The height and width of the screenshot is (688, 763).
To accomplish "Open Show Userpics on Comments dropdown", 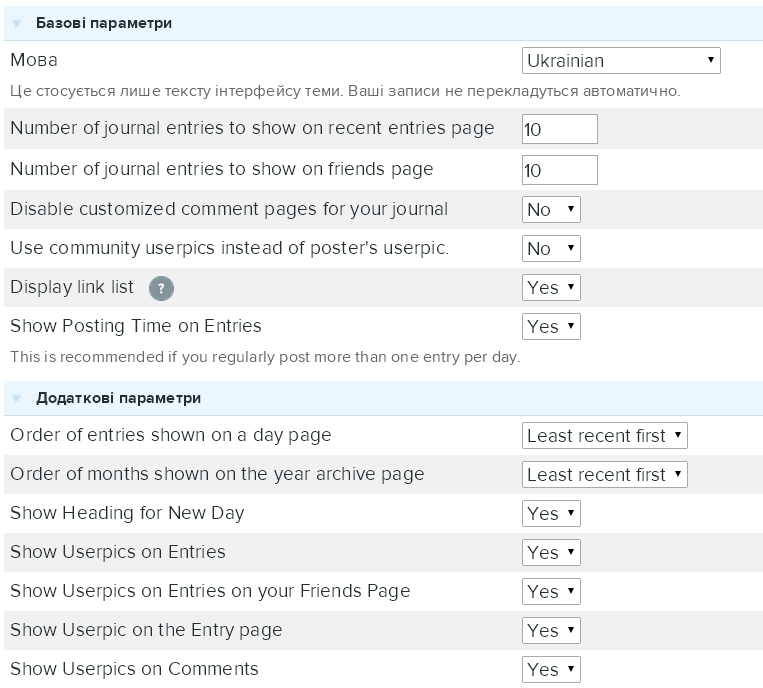I will (551, 669).
